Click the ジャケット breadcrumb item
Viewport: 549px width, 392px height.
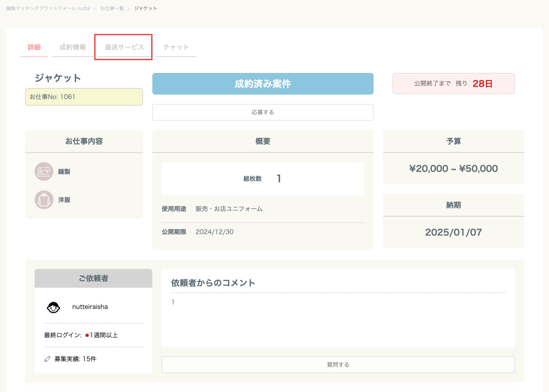(145, 8)
